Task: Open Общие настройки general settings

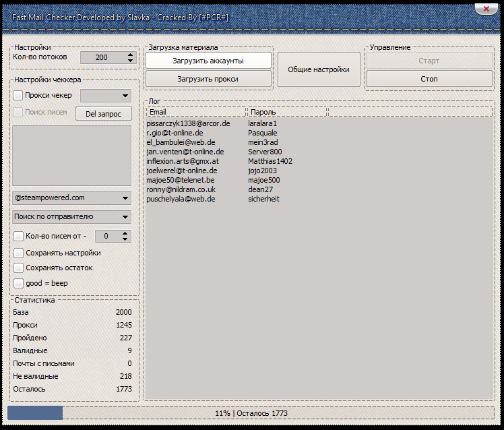Action: click(318, 69)
